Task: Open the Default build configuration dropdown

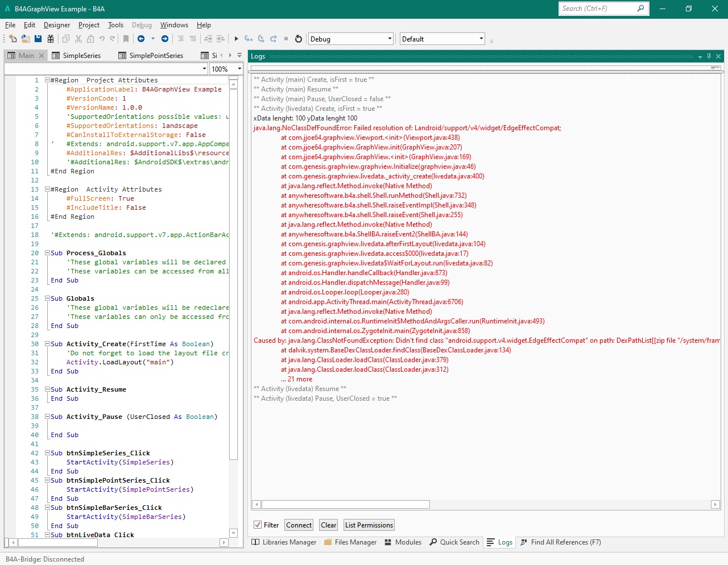Action: pyautogui.click(x=442, y=39)
